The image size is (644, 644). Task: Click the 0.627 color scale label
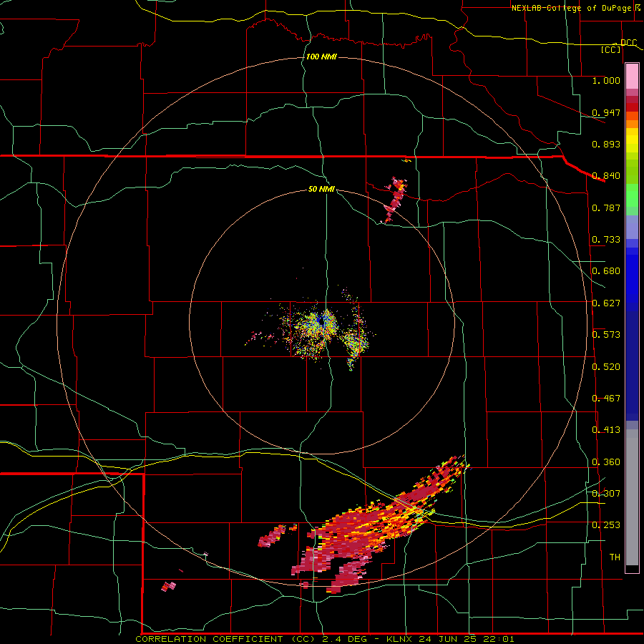click(606, 303)
